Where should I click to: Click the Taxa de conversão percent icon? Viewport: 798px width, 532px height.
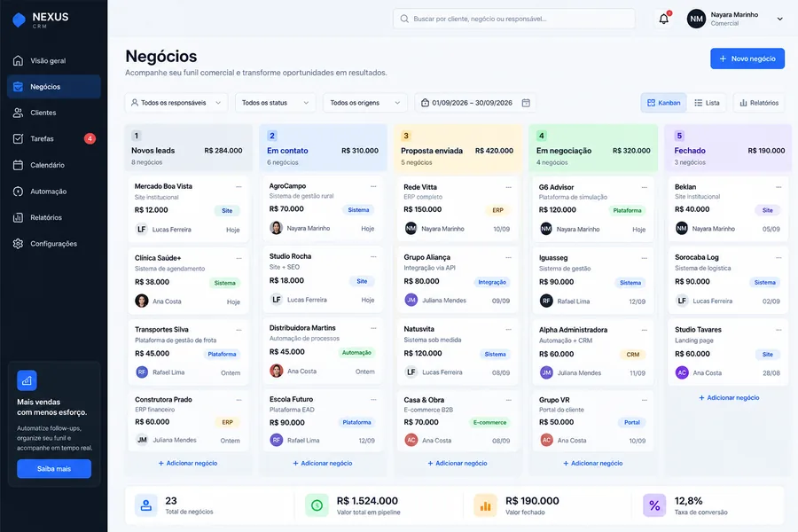point(654,505)
